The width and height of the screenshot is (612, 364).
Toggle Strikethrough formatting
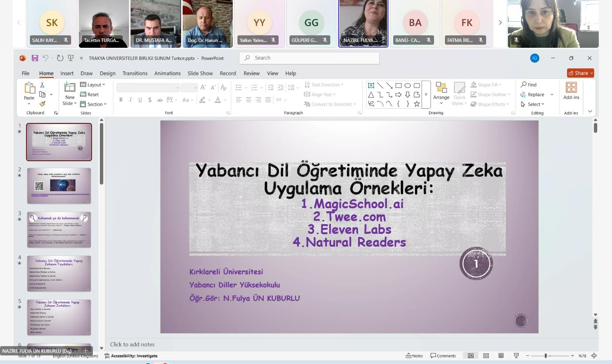(160, 100)
